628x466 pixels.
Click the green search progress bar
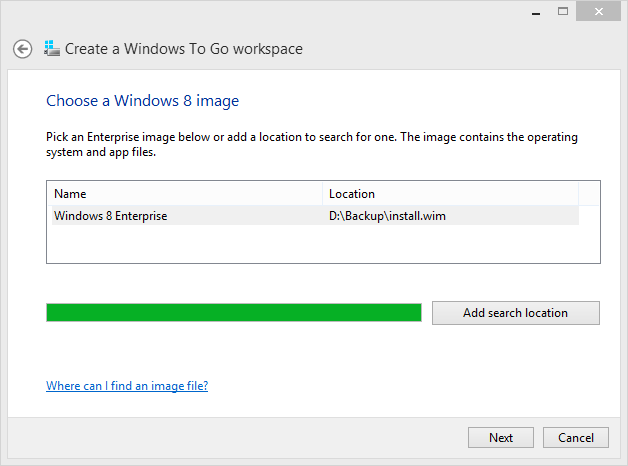pos(234,313)
